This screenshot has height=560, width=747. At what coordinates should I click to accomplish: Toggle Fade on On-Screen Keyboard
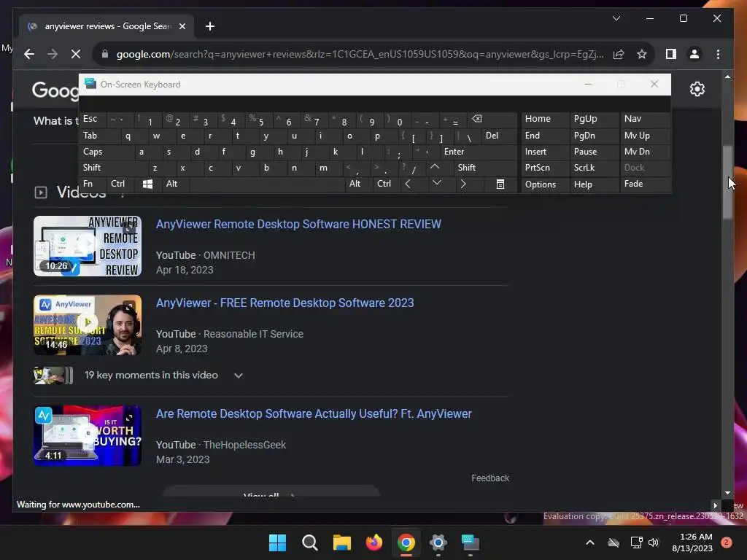pos(645,184)
